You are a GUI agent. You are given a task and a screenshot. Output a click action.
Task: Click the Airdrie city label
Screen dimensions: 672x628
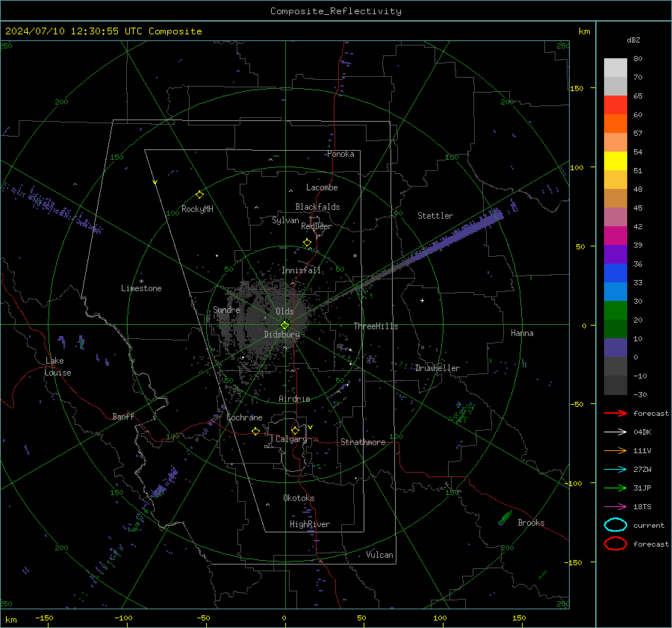point(294,399)
